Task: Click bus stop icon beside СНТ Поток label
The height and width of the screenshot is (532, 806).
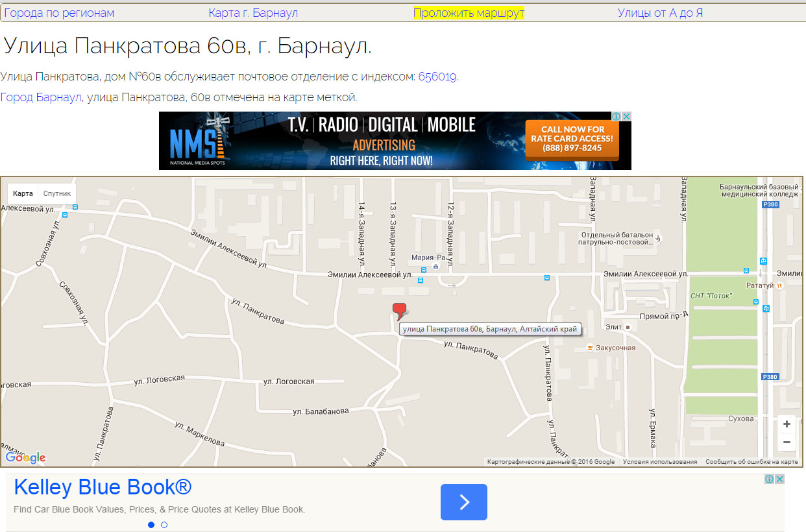Action: point(756,302)
